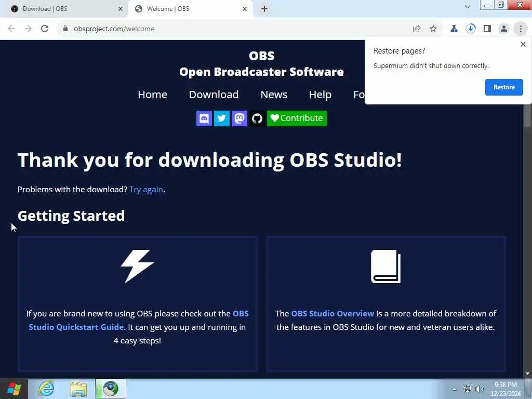
Task: Open the Home nav item
Action: [152, 95]
